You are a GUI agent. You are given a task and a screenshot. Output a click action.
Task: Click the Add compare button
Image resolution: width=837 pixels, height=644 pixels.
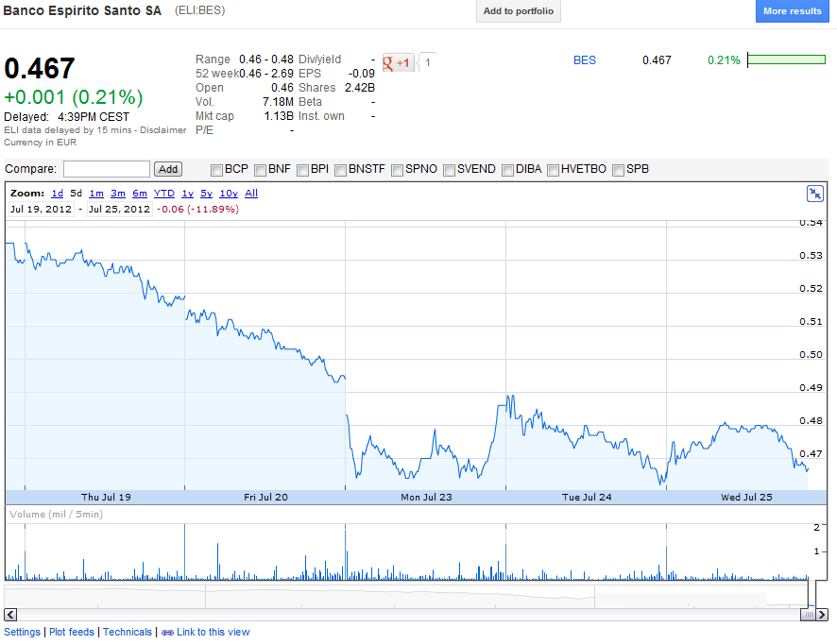(168, 169)
